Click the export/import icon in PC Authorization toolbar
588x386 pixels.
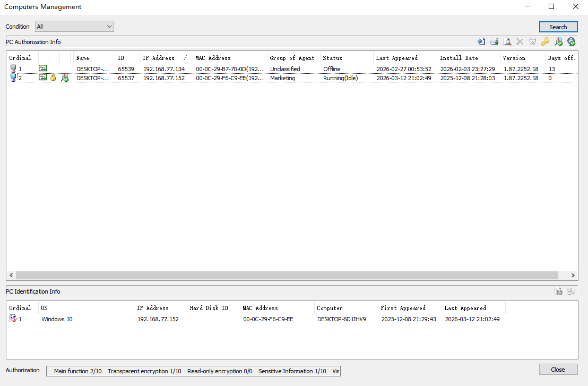coord(481,41)
